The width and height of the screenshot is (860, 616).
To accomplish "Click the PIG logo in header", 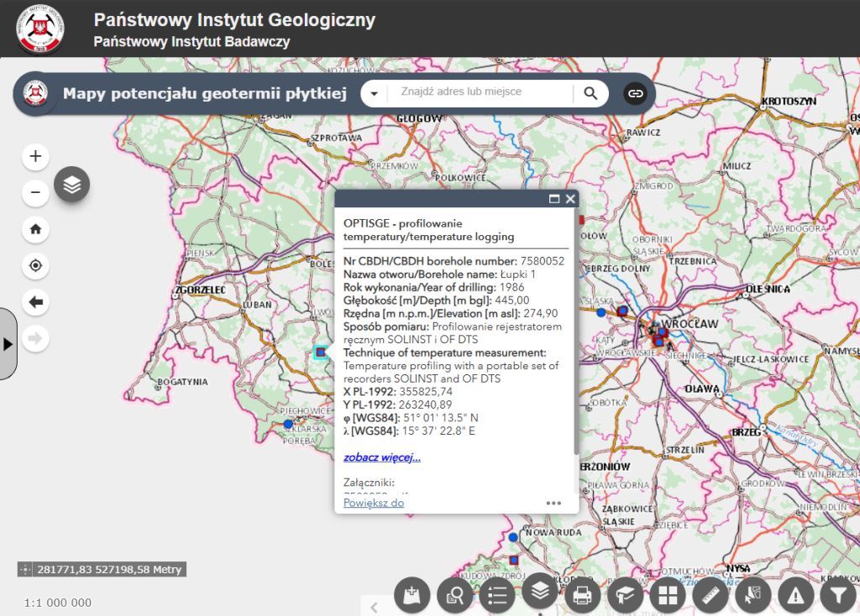I will point(40,29).
